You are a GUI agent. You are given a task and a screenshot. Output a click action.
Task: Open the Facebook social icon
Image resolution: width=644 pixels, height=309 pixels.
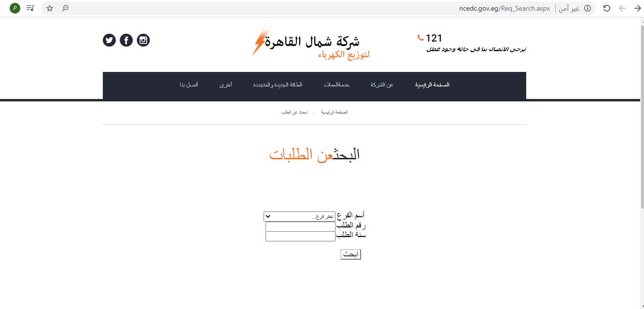pos(126,41)
